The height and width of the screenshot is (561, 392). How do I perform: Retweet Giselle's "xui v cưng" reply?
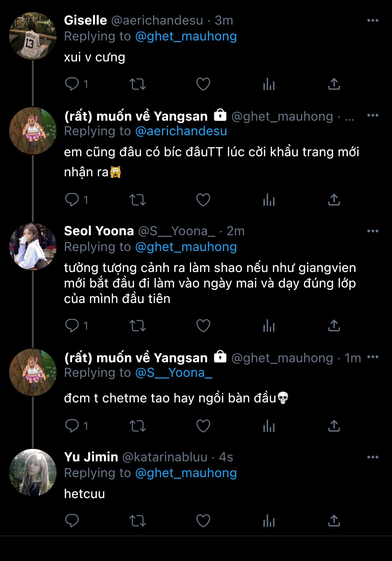coord(138,84)
